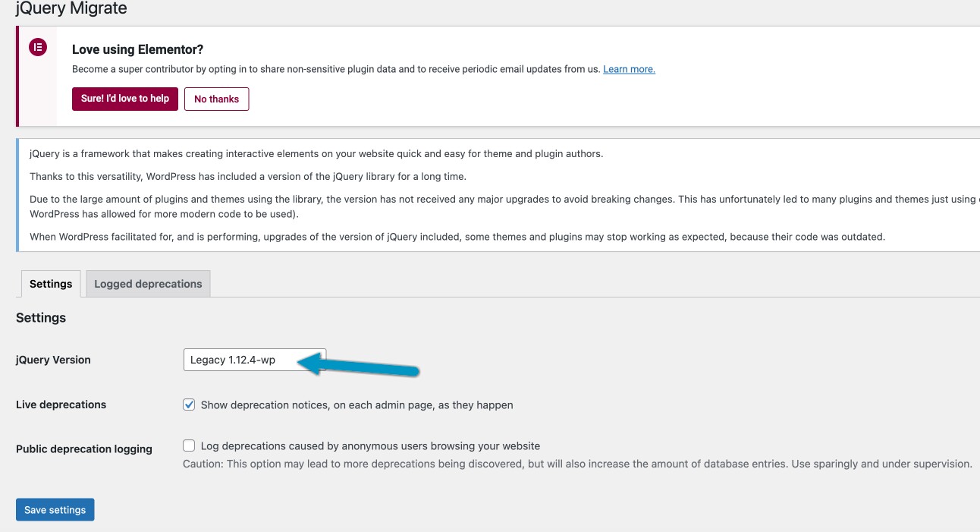This screenshot has width=980, height=532.
Task: Enable logging deprecations from anonymous users
Action: [189, 445]
